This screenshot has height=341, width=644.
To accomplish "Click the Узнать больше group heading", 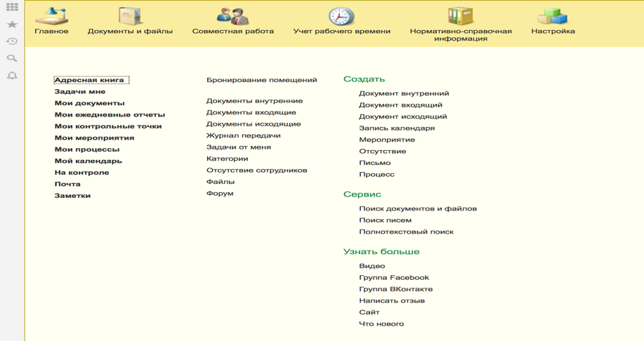I will coord(381,252).
